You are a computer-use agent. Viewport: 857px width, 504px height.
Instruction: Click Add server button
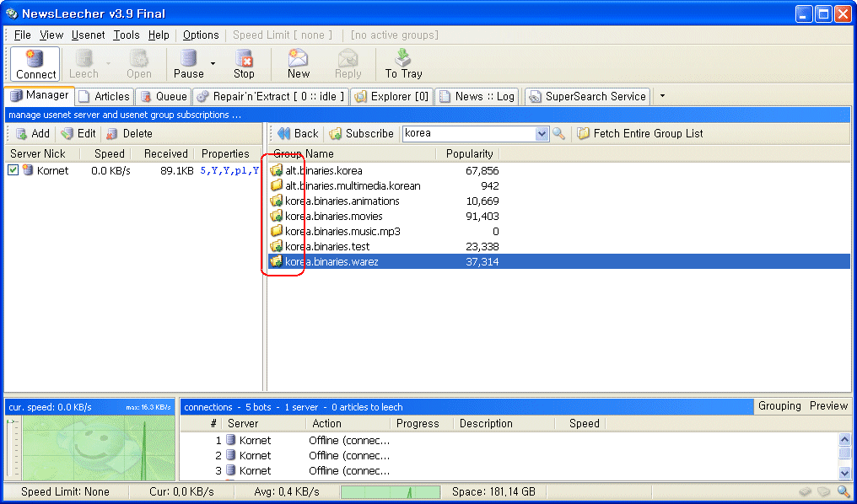point(32,133)
